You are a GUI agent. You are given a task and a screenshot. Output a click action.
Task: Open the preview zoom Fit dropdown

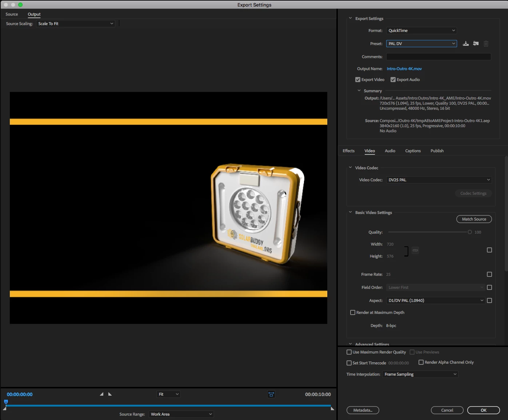168,394
